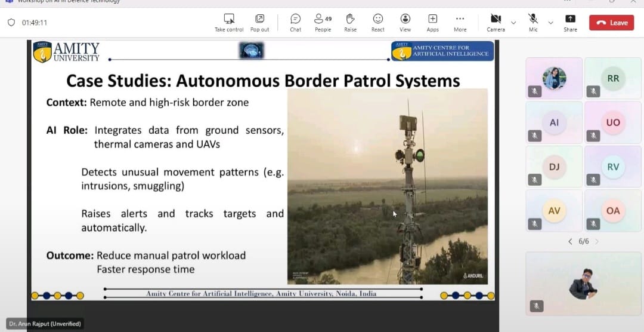
Task: Click muted mic icon on RV tile
Action: click(x=593, y=180)
